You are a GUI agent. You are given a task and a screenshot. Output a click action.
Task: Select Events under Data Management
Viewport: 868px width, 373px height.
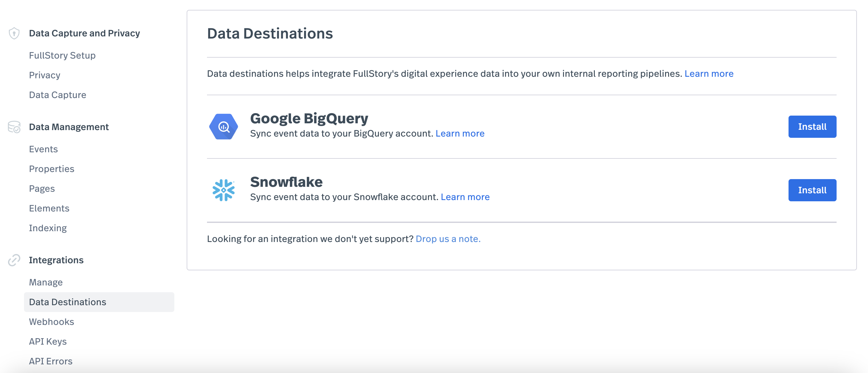coord(43,149)
